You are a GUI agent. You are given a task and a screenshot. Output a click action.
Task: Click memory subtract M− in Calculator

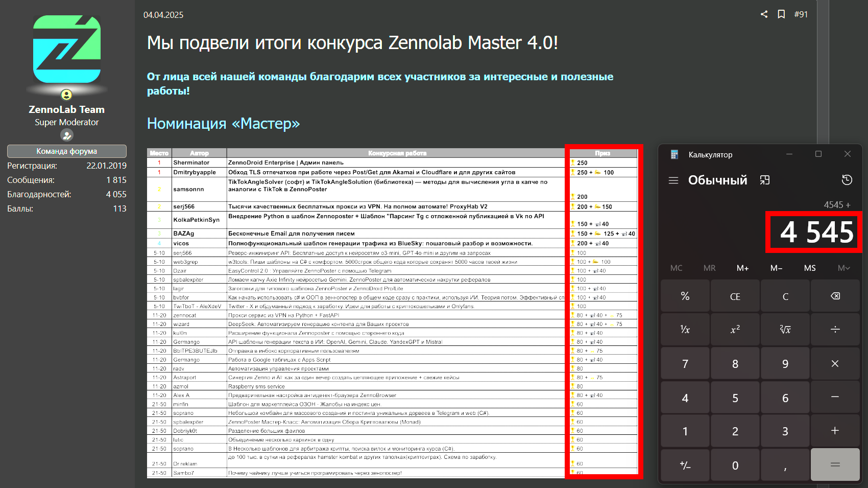(776, 268)
